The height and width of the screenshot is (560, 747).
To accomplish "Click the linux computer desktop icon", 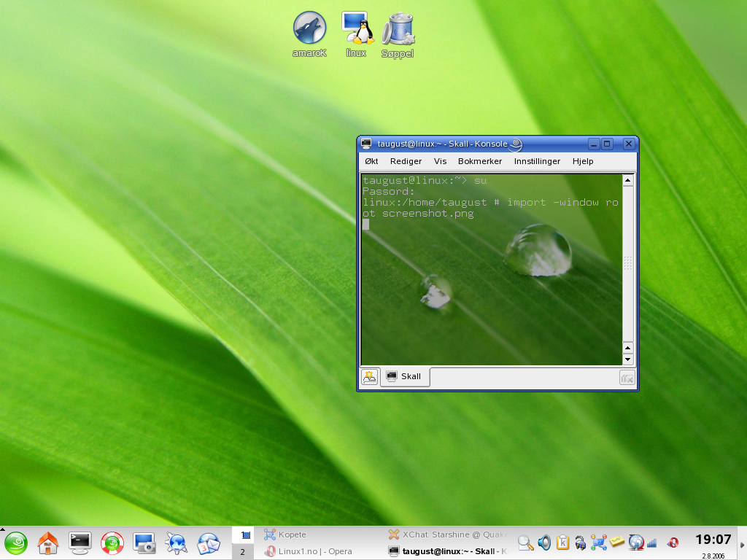I will coord(356,29).
